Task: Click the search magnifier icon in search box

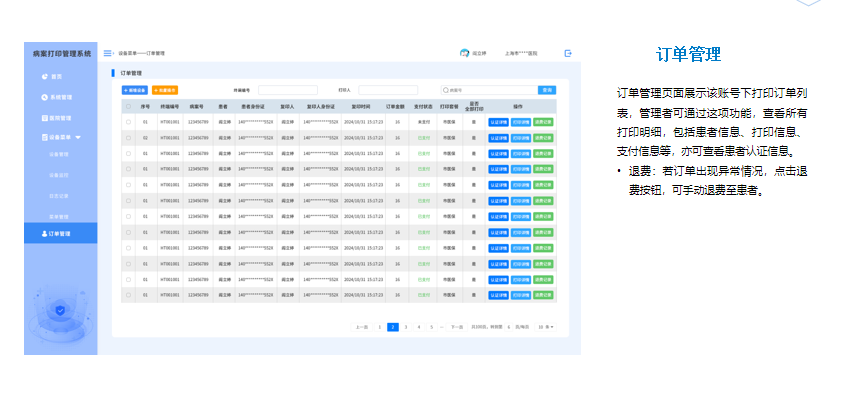Action: (x=446, y=90)
